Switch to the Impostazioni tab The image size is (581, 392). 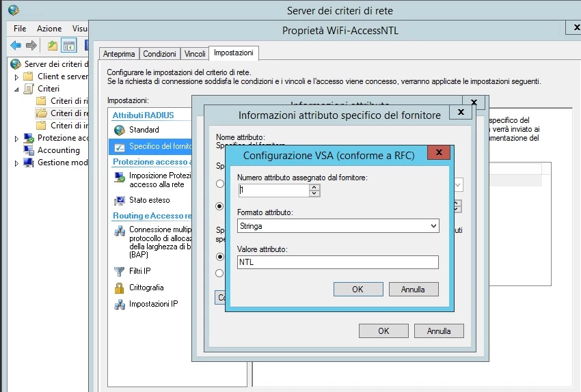pos(234,53)
